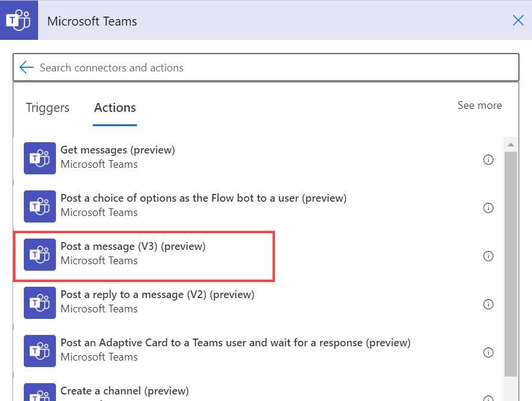Viewport: 532px width, 401px height.
Task: Click the See more link
Action: pos(479,105)
